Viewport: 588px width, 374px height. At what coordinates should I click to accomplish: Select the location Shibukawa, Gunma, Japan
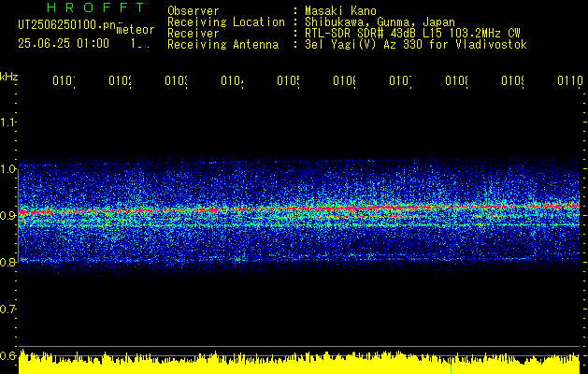point(380,22)
